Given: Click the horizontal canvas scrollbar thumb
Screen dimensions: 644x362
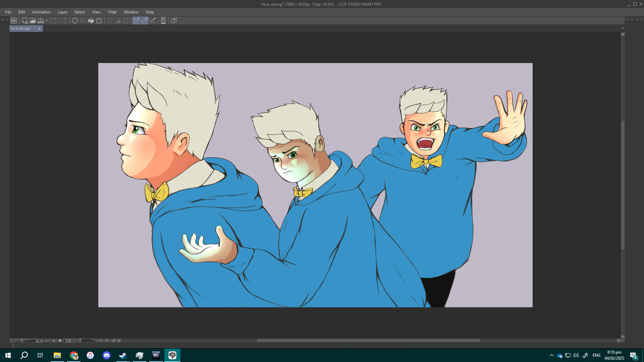Looking at the screenshot, I should point(368,341).
